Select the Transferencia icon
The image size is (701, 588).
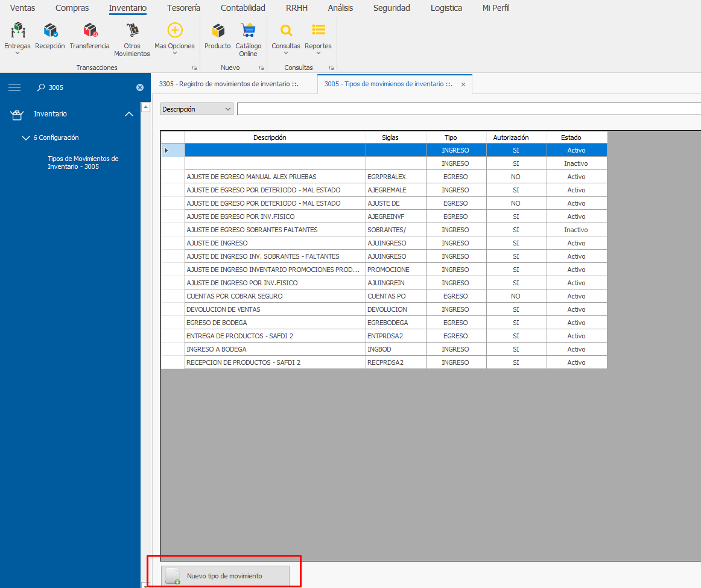pos(90,31)
